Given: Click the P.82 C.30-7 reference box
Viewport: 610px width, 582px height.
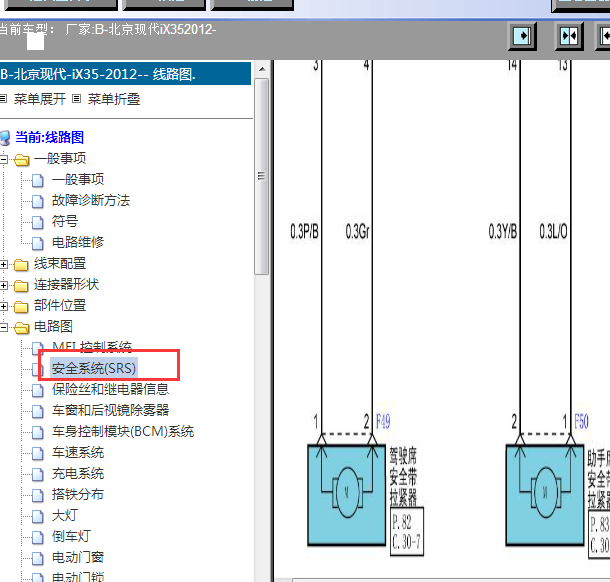Looking at the screenshot, I should point(407,532).
